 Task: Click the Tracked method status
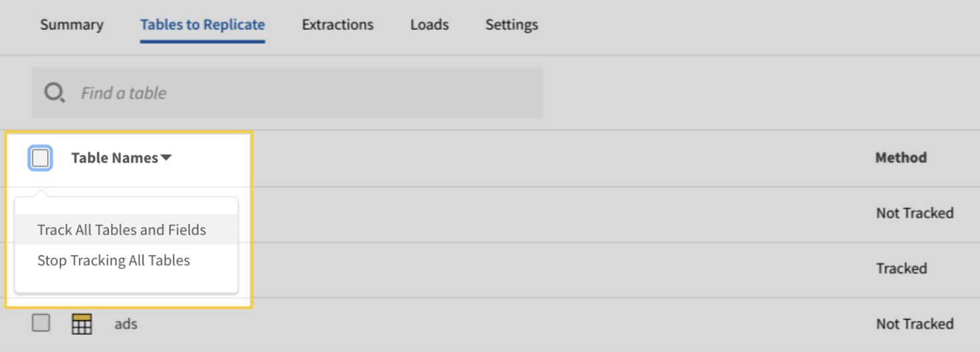(x=902, y=268)
